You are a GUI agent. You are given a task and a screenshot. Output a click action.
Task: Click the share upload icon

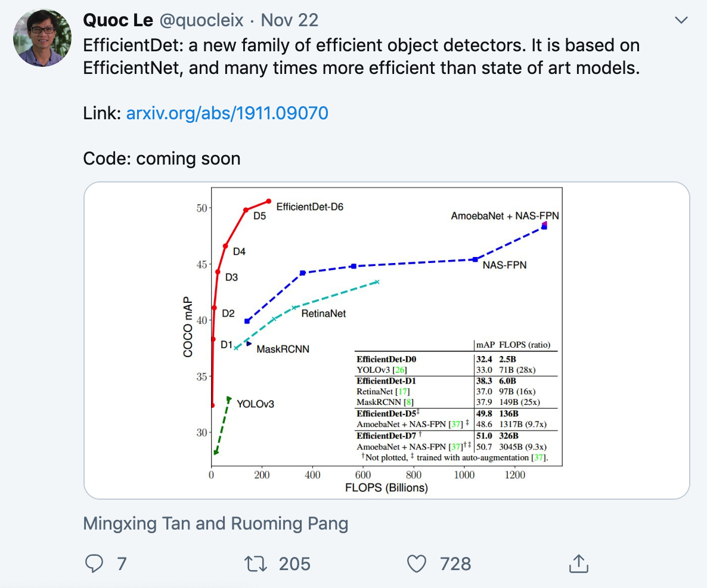[578, 562]
